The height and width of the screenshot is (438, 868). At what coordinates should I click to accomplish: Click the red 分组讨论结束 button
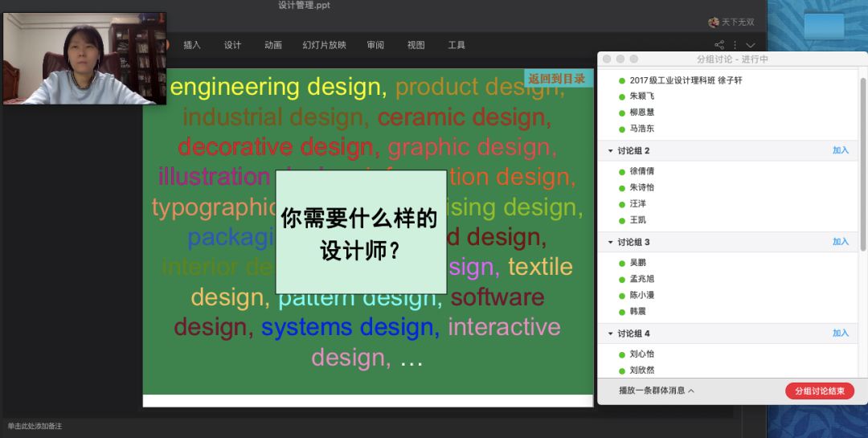[x=819, y=391]
